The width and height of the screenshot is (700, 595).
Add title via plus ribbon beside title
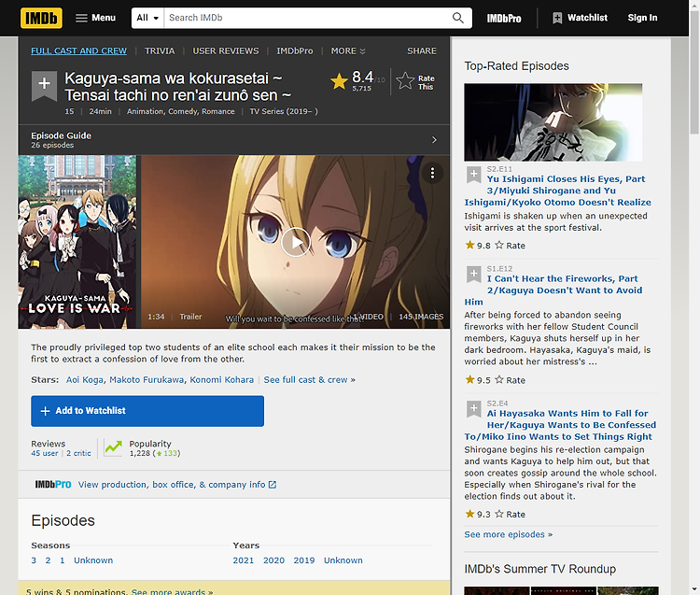(x=44, y=84)
